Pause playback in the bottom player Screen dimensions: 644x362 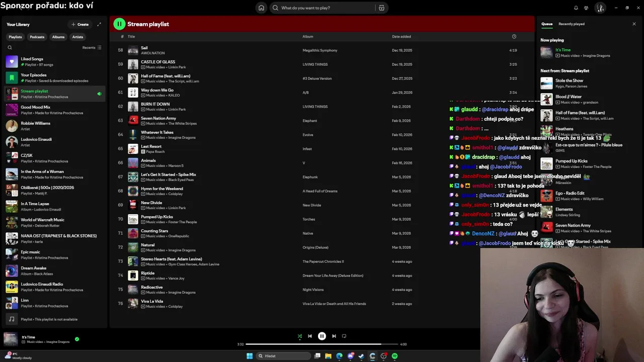point(322,336)
